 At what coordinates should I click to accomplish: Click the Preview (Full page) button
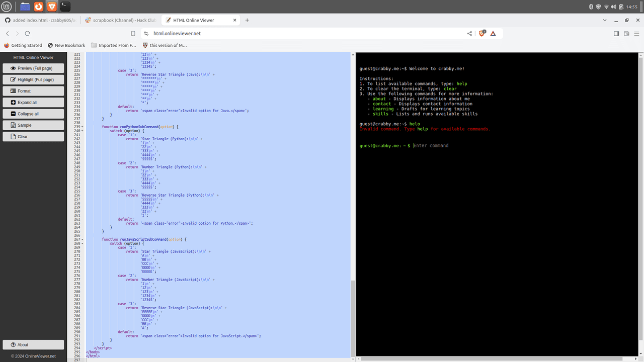tap(34, 68)
